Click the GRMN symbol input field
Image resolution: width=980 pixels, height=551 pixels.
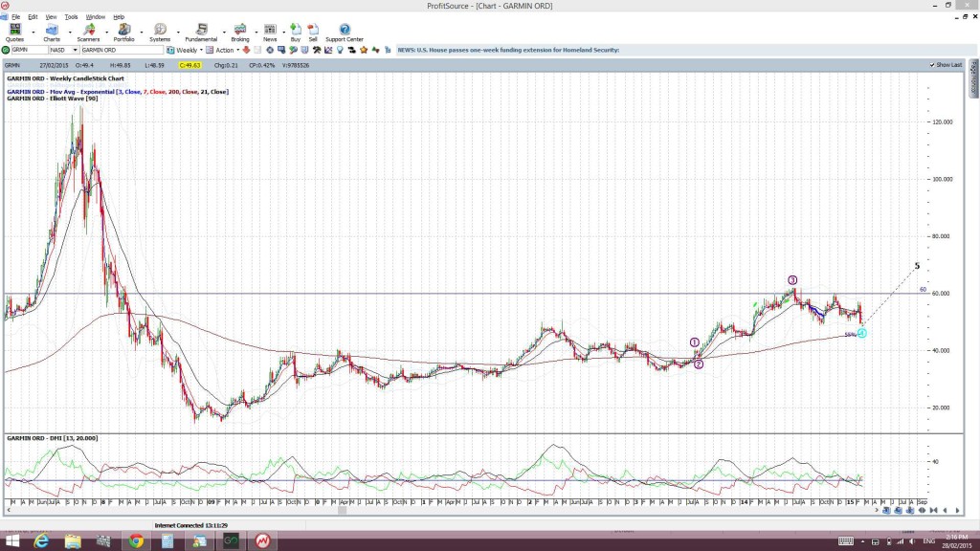(30, 50)
